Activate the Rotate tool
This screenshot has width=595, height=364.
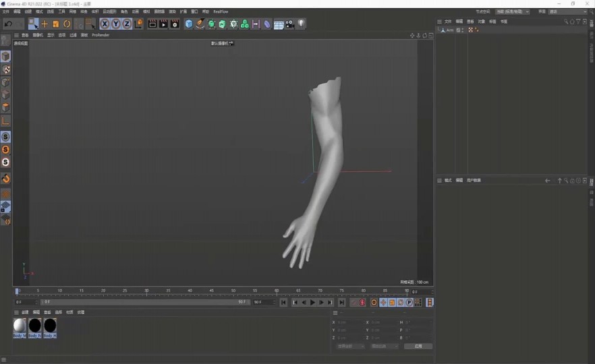pyautogui.click(x=67, y=24)
